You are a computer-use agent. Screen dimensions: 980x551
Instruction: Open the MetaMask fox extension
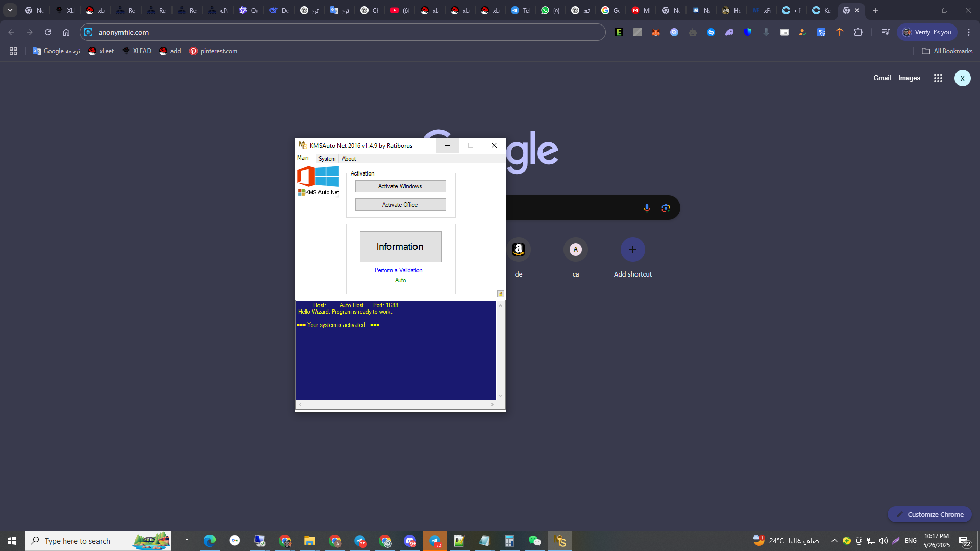point(656,32)
